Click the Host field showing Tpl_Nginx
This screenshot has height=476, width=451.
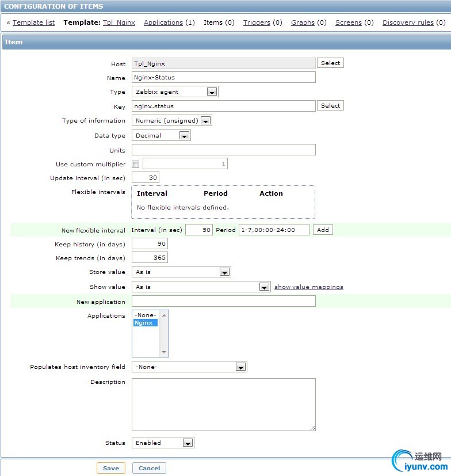224,63
